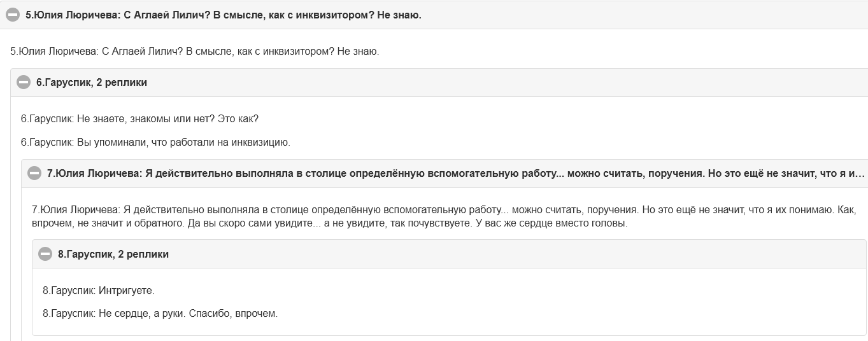Select plain text line '5.Юлия Люричева: С Аглаей Лилич?'
868x341 pixels.
(x=195, y=51)
